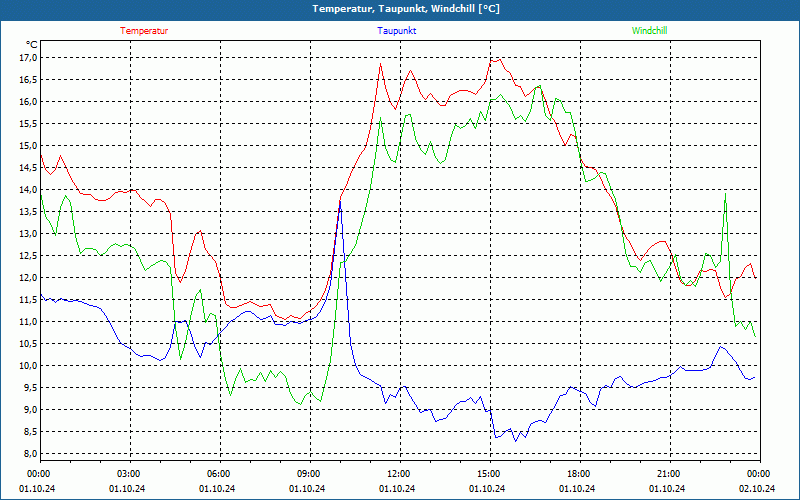Screen dimensions: 800x500
Task: Select the 15:00 time axis marker
Action: tap(488, 474)
